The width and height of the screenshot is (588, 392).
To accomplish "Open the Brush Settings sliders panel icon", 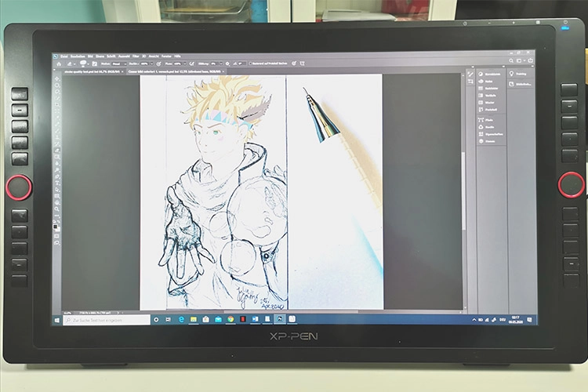I will click(x=470, y=82).
